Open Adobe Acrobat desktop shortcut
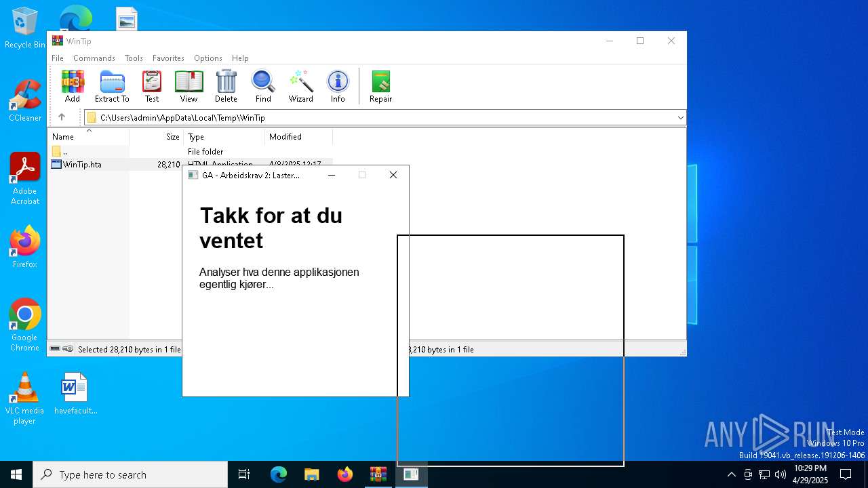 coord(25,178)
